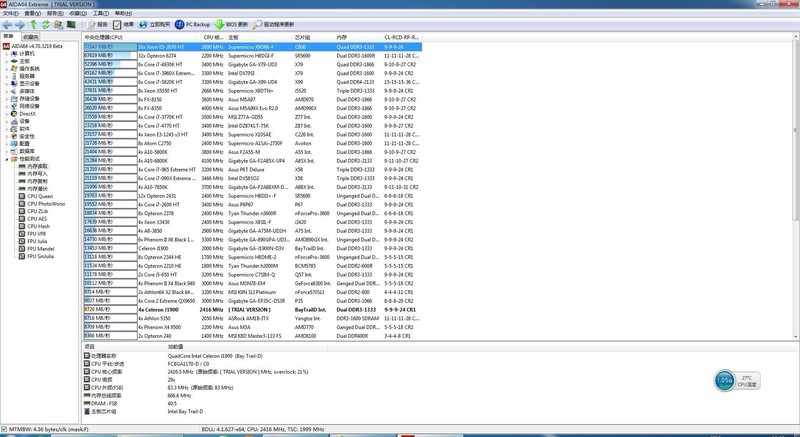800x437 pixels.
Task: Expand the 服务器 server tree node
Action: pos(7,76)
